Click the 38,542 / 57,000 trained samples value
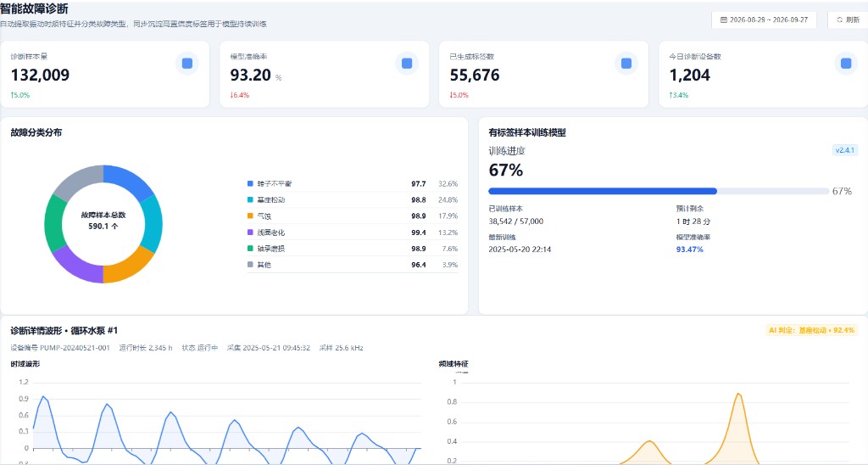The image size is (868, 465). [x=515, y=221]
